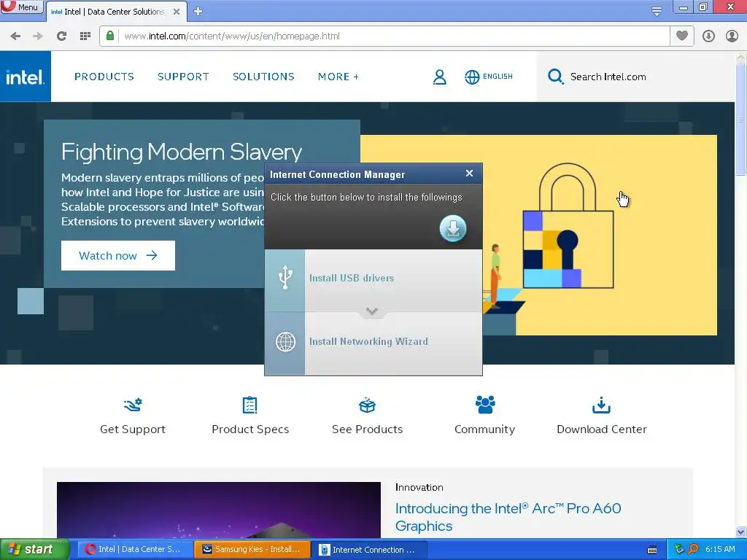The height and width of the screenshot is (560, 747).
Task: Open the tab menu icon in title bar
Action: [x=657, y=11]
